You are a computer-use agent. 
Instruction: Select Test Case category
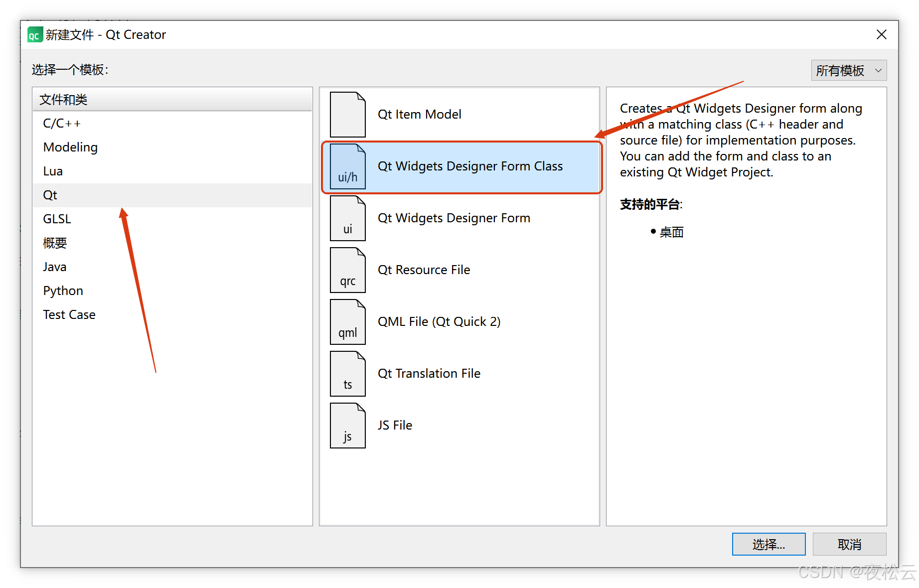coord(172,314)
